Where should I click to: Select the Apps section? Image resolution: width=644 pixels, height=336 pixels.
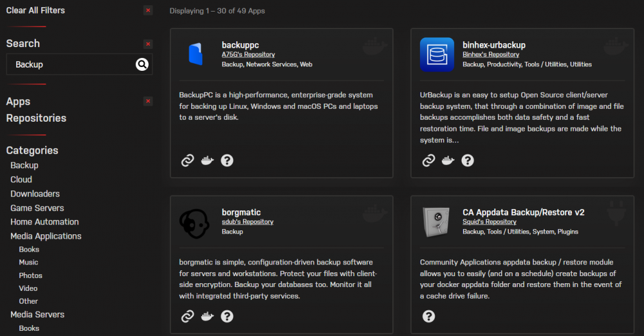[18, 102]
